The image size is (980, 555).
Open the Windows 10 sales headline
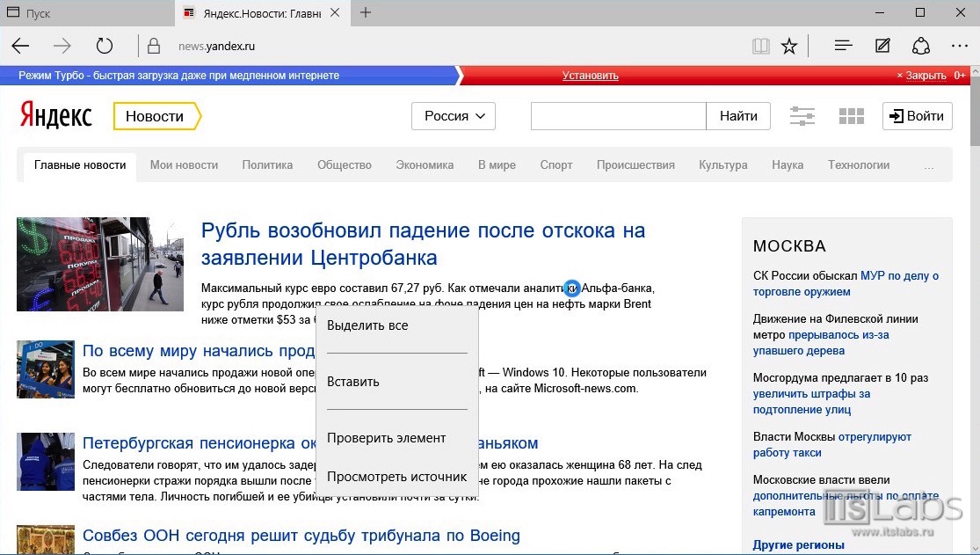click(x=199, y=351)
